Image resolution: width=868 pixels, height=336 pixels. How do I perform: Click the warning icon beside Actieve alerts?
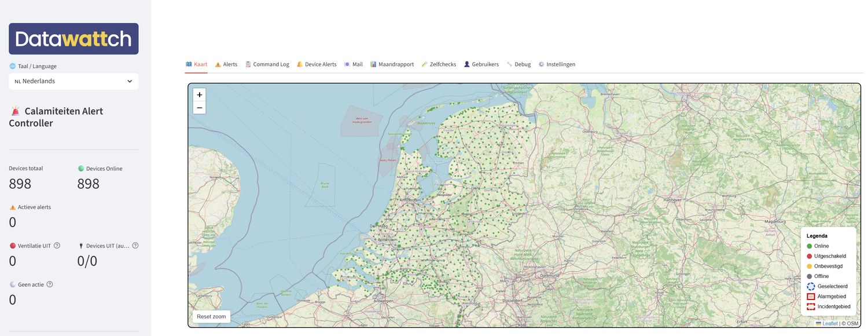pos(13,207)
